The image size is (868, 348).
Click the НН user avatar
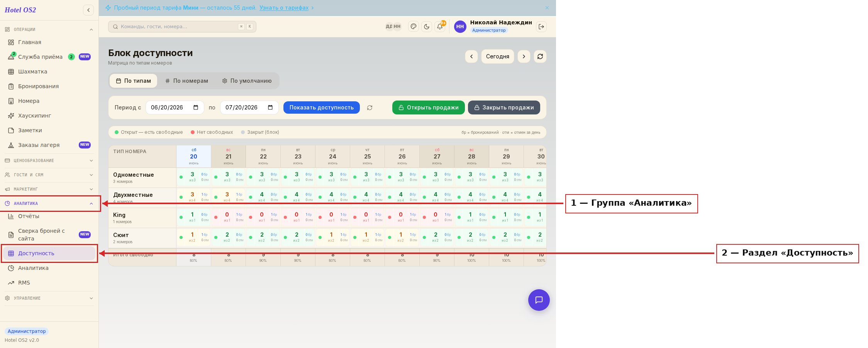(460, 27)
